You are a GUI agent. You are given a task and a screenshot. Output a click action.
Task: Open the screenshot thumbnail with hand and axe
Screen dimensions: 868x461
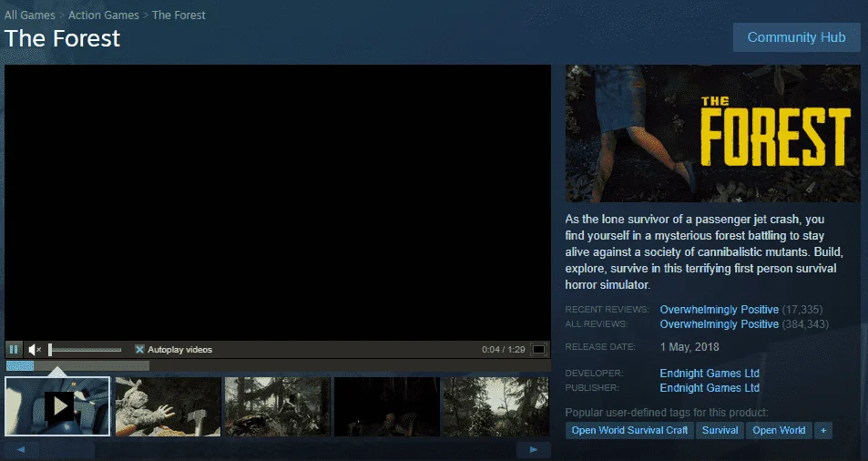[x=168, y=406]
